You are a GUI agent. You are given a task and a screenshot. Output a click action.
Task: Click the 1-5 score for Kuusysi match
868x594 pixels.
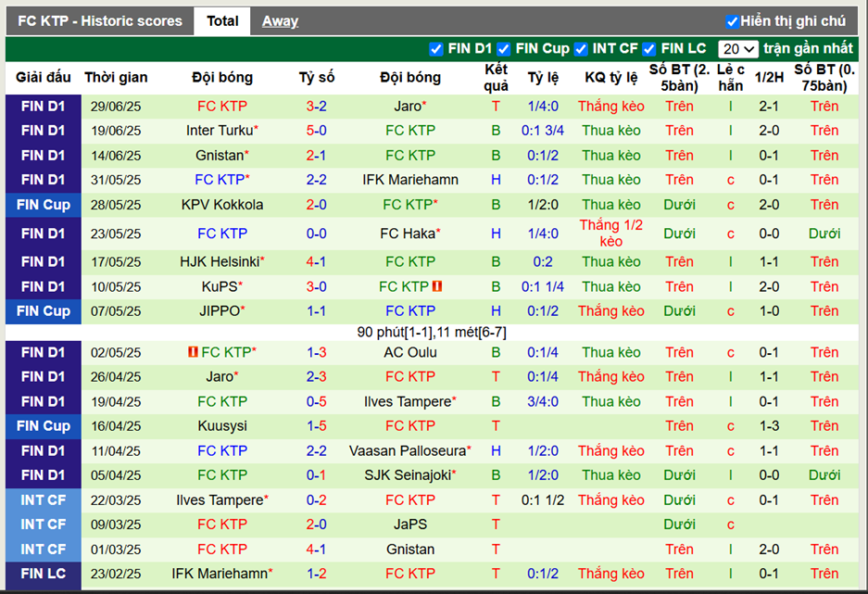coord(316,426)
